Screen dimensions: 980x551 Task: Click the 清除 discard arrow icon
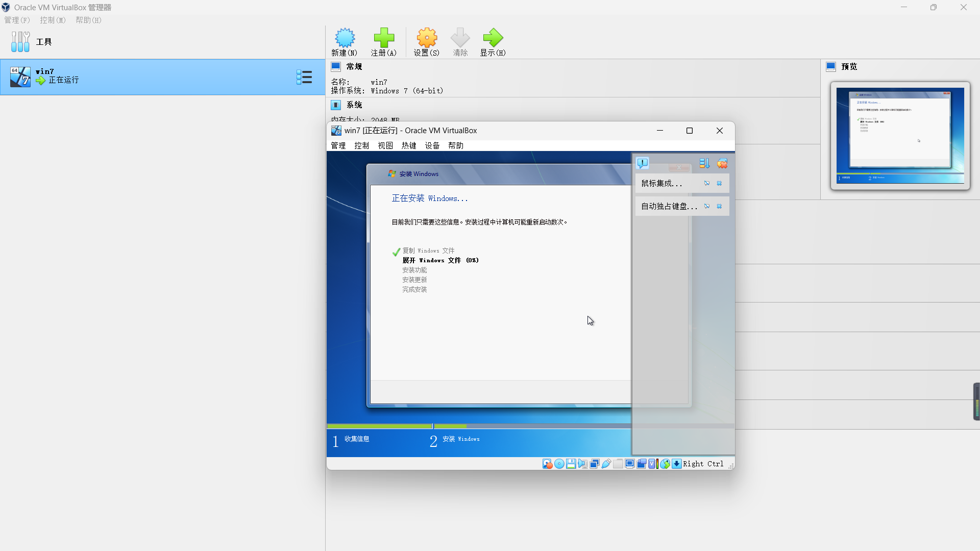click(x=460, y=38)
